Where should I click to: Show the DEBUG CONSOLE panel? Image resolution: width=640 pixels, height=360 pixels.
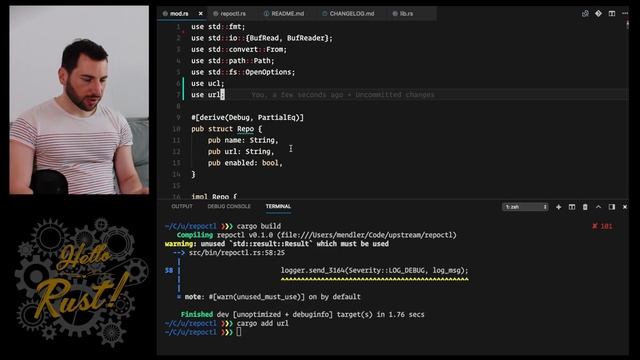coord(229,206)
